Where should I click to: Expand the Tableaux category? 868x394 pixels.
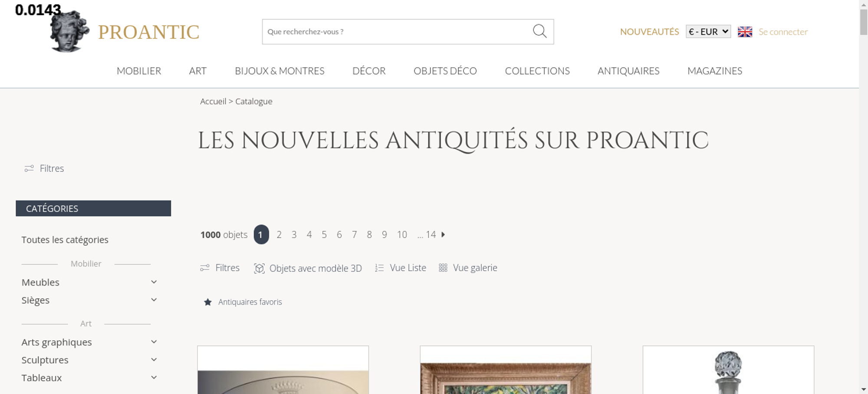click(154, 378)
